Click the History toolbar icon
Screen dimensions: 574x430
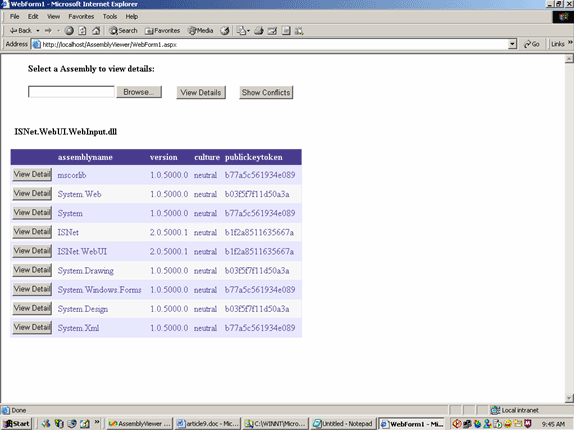tap(225, 31)
